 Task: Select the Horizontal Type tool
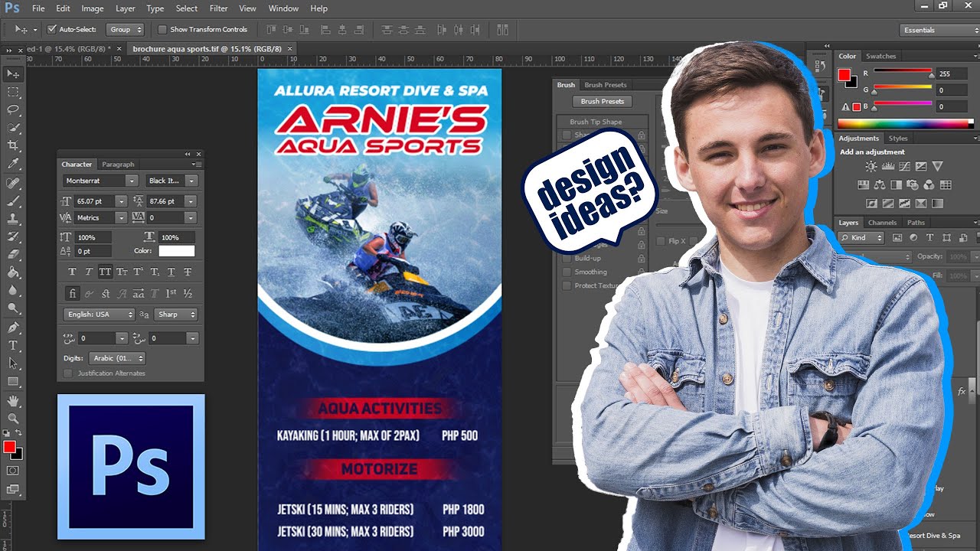pyautogui.click(x=13, y=345)
